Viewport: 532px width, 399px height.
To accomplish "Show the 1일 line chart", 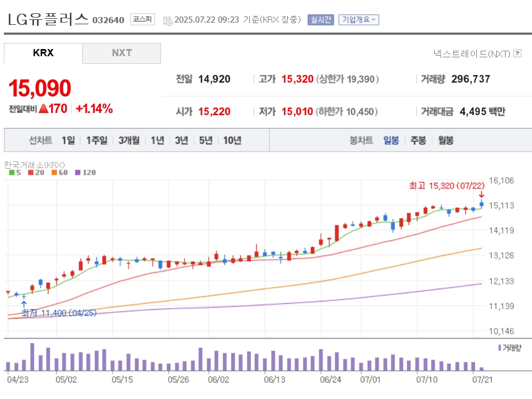I will (68, 140).
